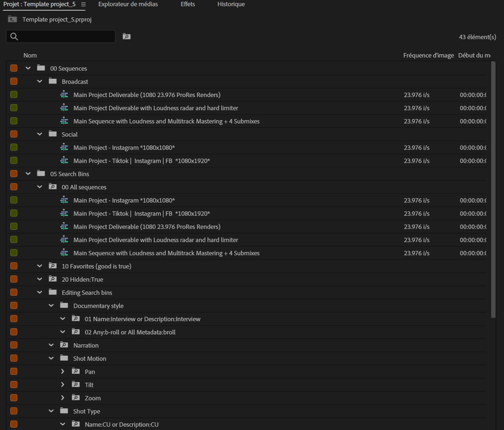Collapse the 00 Sequences bin
The height and width of the screenshot is (430, 504).
[x=28, y=68]
